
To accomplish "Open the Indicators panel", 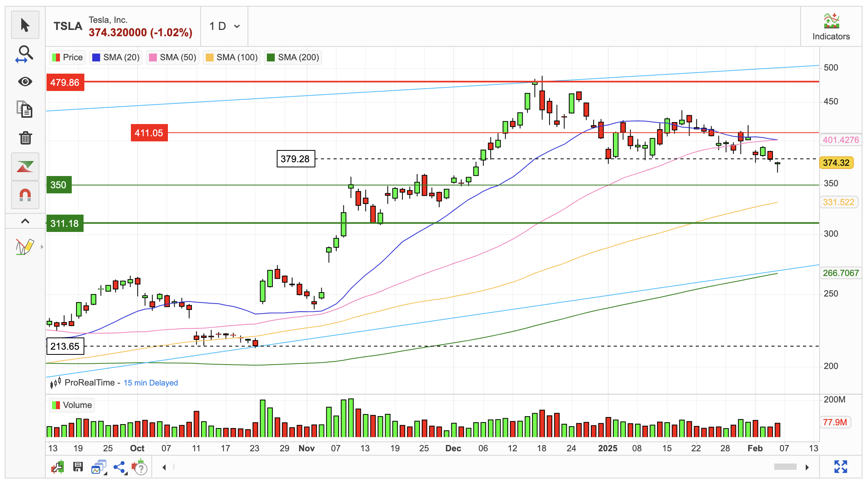I will coord(831,27).
